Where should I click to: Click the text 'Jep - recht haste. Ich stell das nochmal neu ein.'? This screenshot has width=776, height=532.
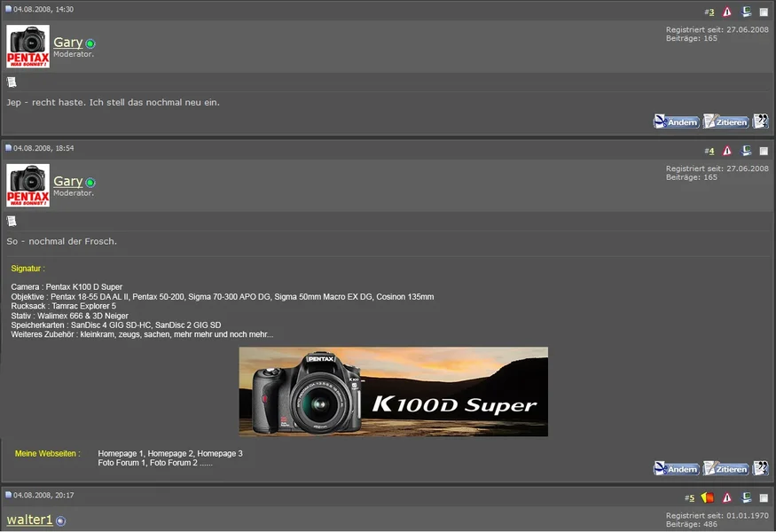pos(113,103)
